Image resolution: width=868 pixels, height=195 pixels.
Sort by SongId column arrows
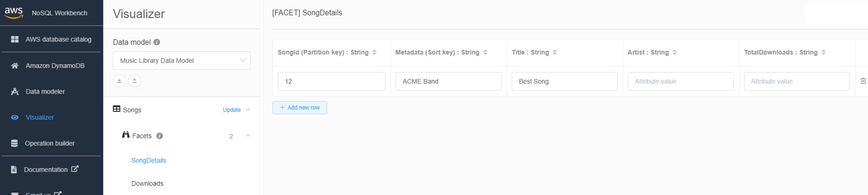tap(374, 52)
